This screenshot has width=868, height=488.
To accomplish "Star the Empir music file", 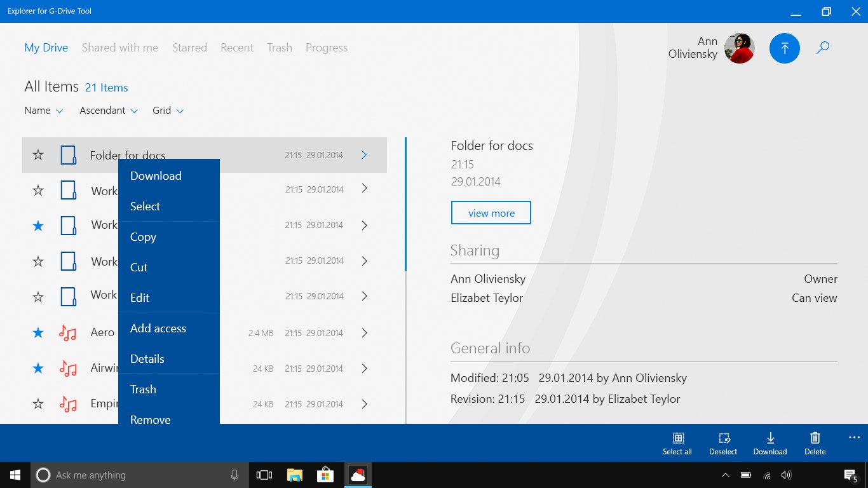I will point(38,403).
